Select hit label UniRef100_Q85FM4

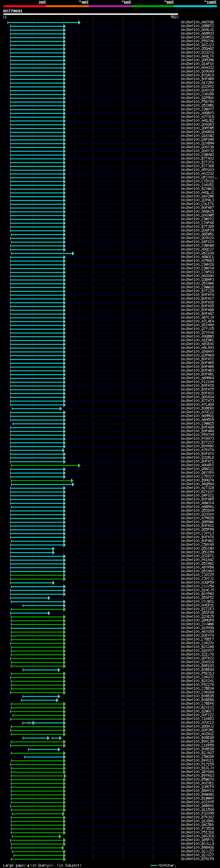click(x=197, y=530)
